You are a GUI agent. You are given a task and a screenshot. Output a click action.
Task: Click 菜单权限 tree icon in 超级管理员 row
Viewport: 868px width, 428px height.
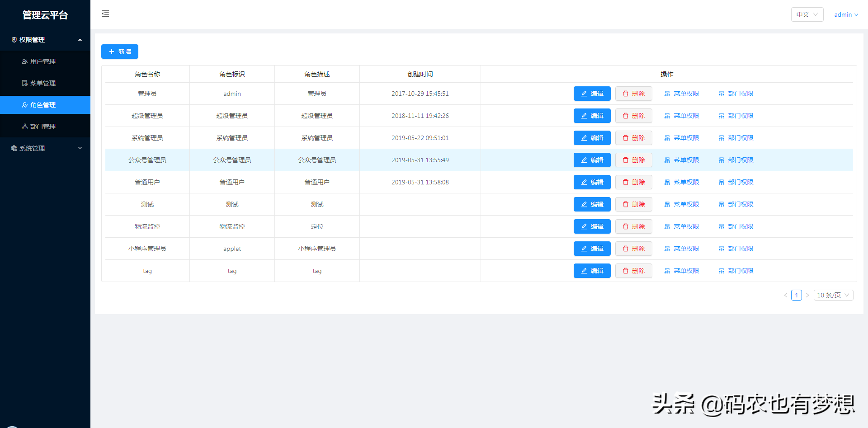click(667, 116)
